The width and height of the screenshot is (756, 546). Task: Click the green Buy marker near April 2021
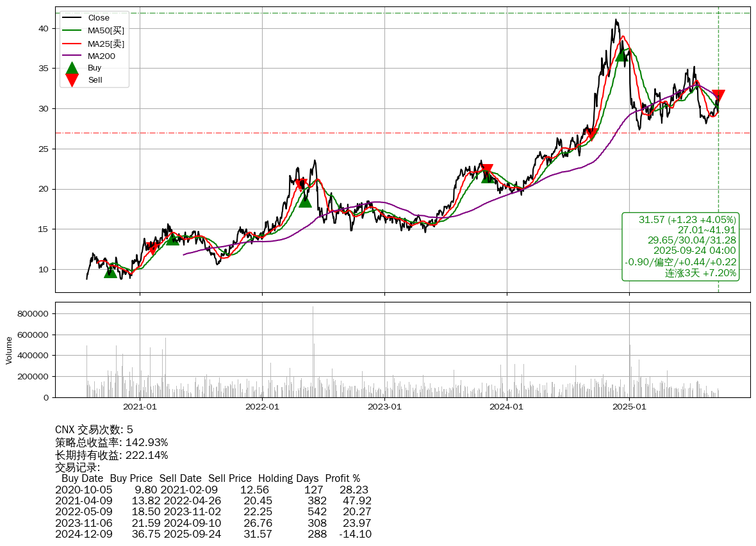[x=172, y=238]
